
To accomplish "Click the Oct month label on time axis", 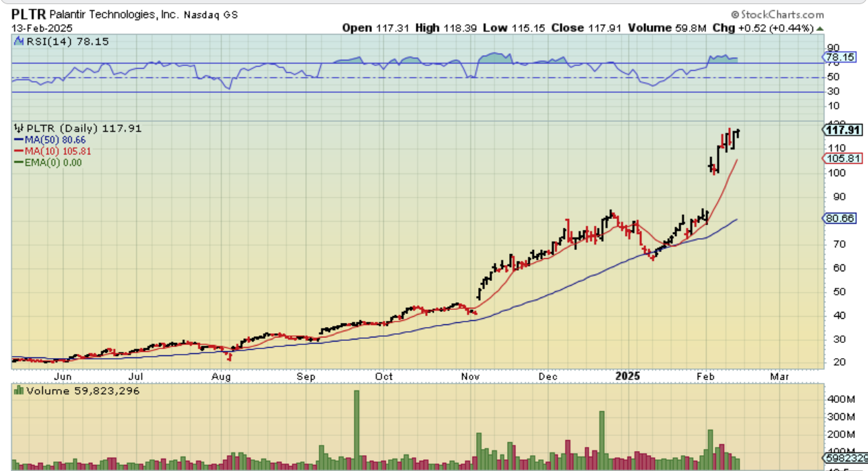I will point(384,377).
